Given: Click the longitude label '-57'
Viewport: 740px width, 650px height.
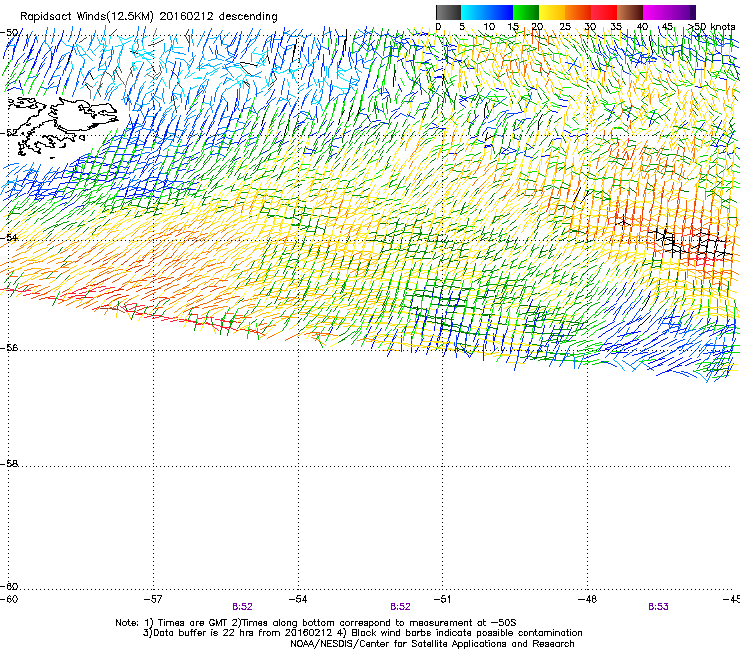Looking at the screenshot, I should pyautogui.click(x=153, y=599).
